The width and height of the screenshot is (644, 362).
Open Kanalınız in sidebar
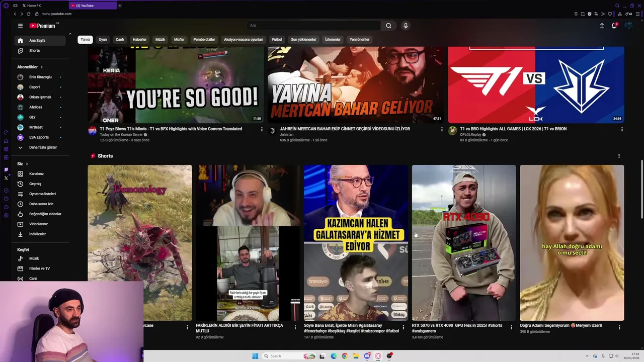(x=41, y=174)
